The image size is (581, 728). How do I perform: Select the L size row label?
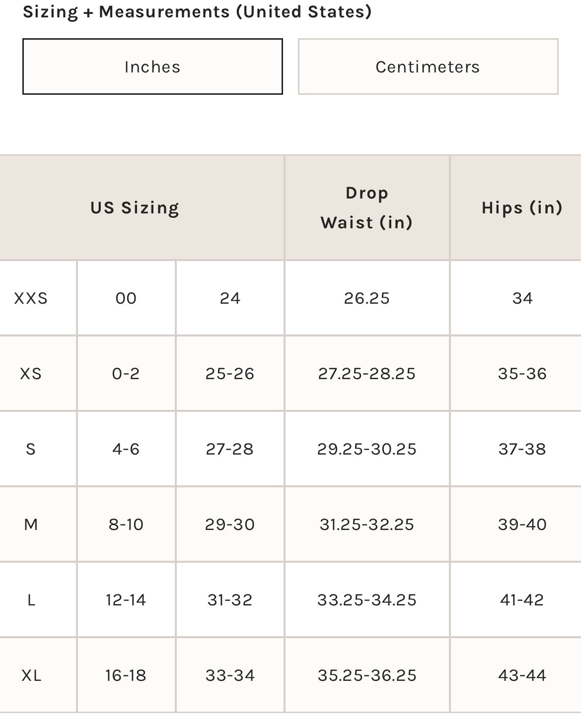(x=31, y=600)
